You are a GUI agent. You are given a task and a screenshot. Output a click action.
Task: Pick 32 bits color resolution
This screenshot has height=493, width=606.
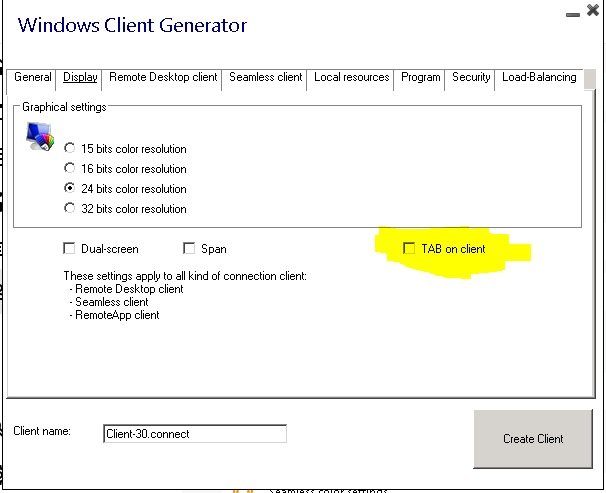70,209
